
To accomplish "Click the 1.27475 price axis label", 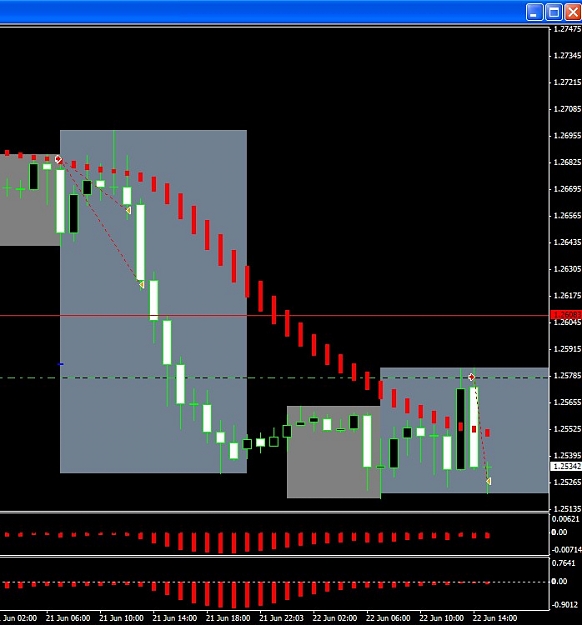I will (x=567, y=29).
